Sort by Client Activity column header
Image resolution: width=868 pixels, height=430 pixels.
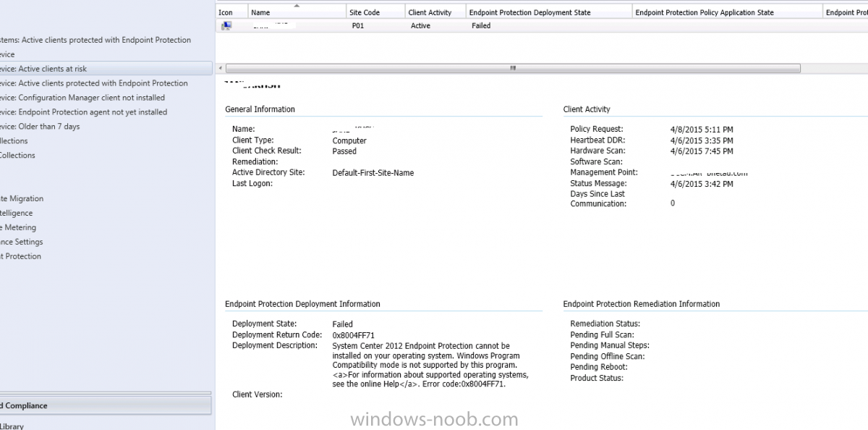pos(434,12)
